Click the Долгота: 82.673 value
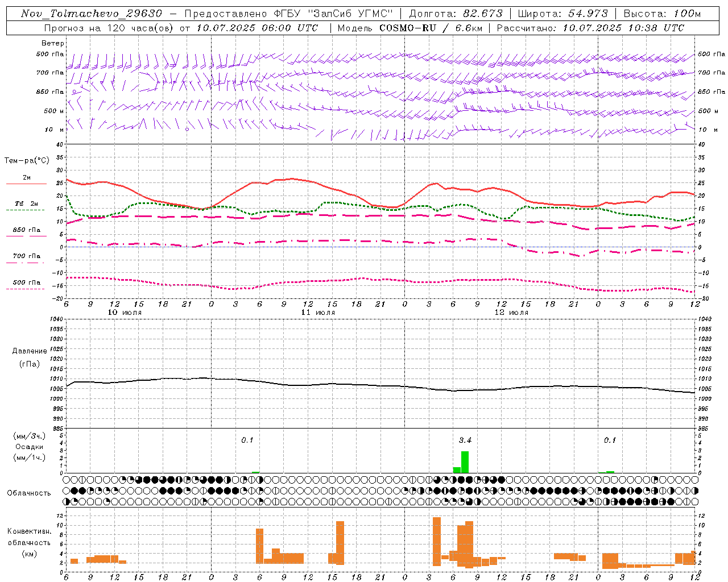 click(456, 14)
